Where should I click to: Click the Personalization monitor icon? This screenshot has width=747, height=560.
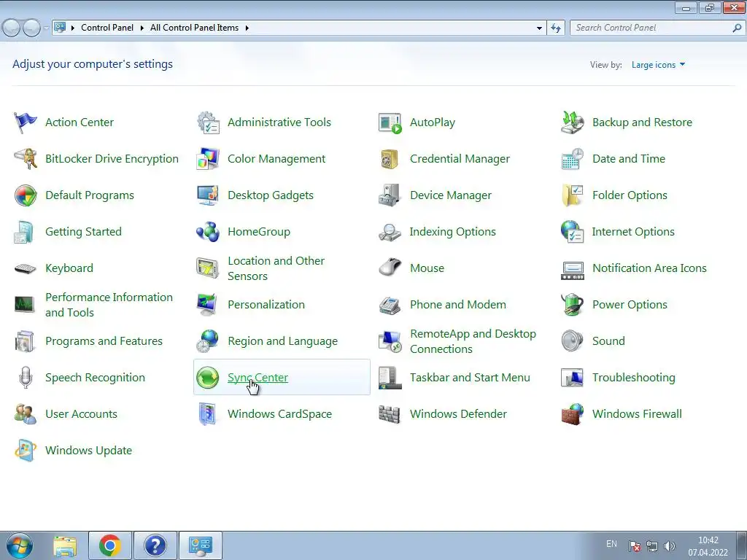click(208, 305)
